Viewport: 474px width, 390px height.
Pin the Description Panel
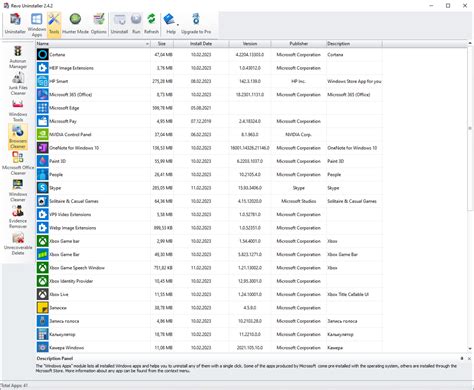click(x=462, y=359)
